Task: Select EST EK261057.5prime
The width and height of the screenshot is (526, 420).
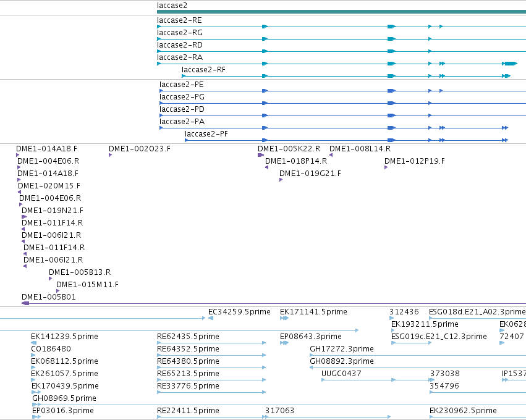Action: tap(64, 374)
